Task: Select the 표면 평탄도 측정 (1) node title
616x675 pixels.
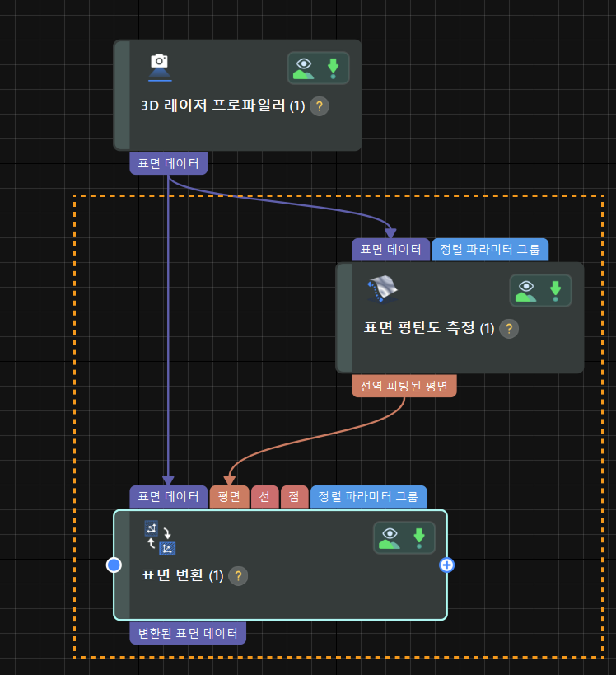Action: click(429, 328)
